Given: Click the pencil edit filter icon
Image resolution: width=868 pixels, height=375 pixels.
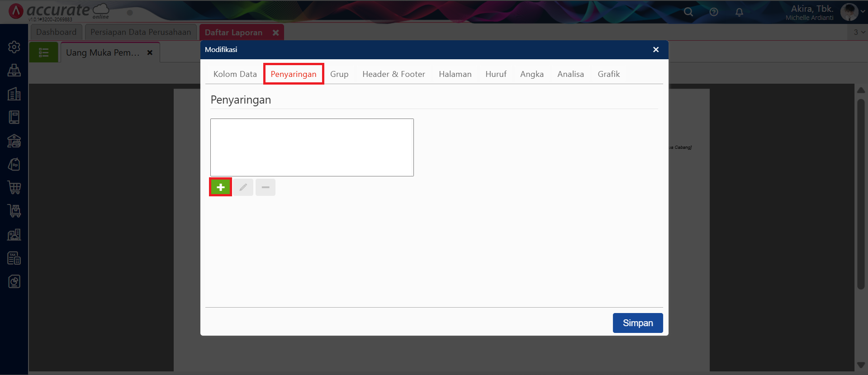Looking at the screenshot, I should pos(243,187).
